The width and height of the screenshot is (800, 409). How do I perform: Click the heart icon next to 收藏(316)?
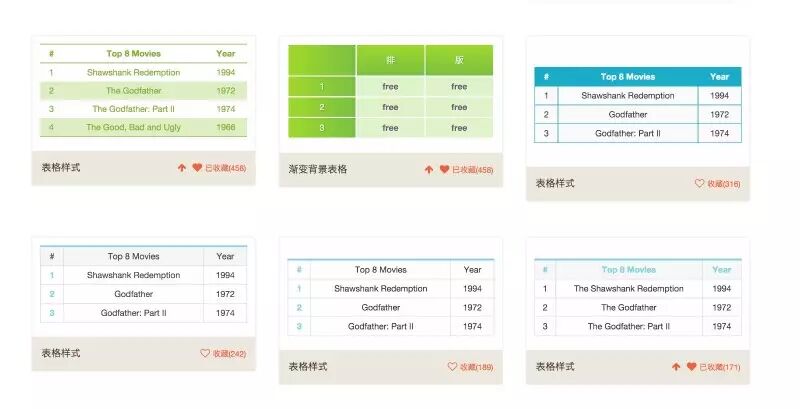699,183
